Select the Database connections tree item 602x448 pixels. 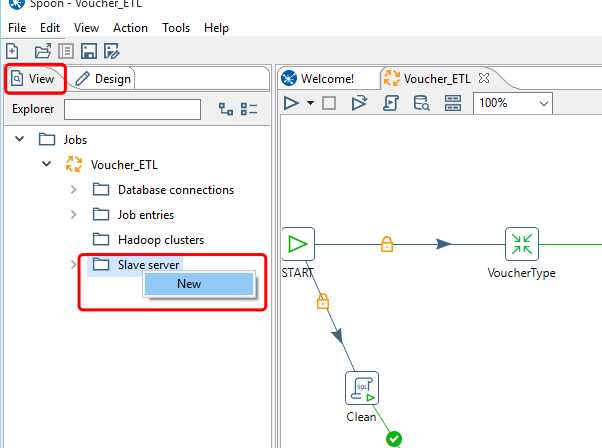click(x=164, y=190)
